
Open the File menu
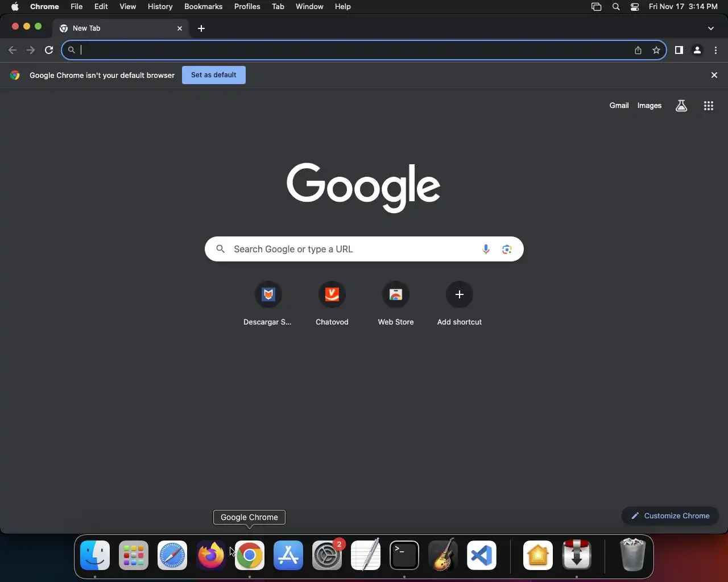tap(76, 7)
